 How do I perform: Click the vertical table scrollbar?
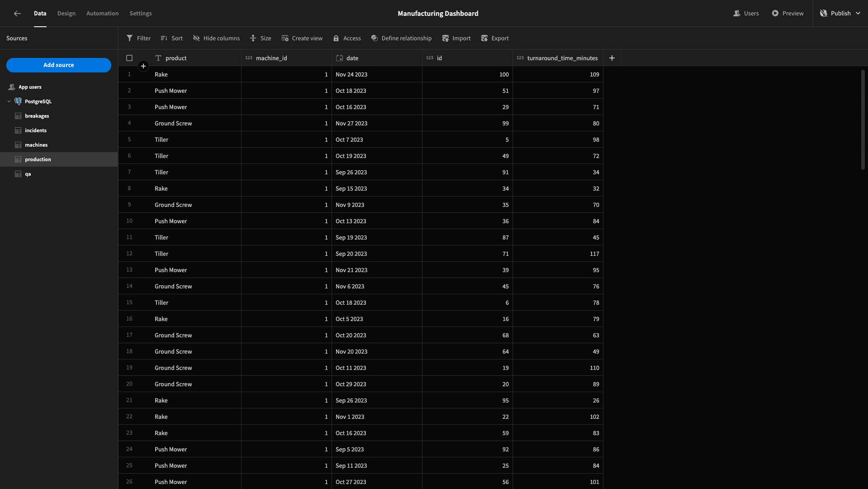coord(863,120)
